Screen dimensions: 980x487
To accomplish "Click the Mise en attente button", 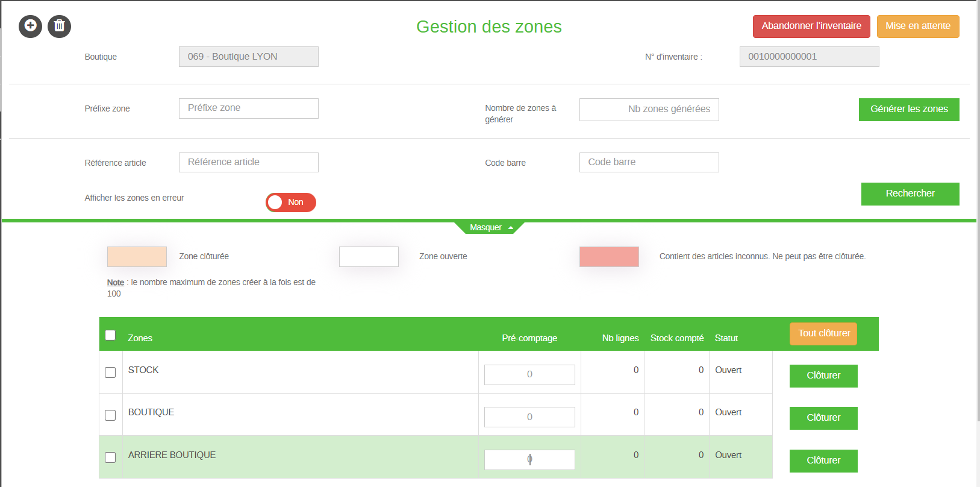I will (x=918, y=26).
